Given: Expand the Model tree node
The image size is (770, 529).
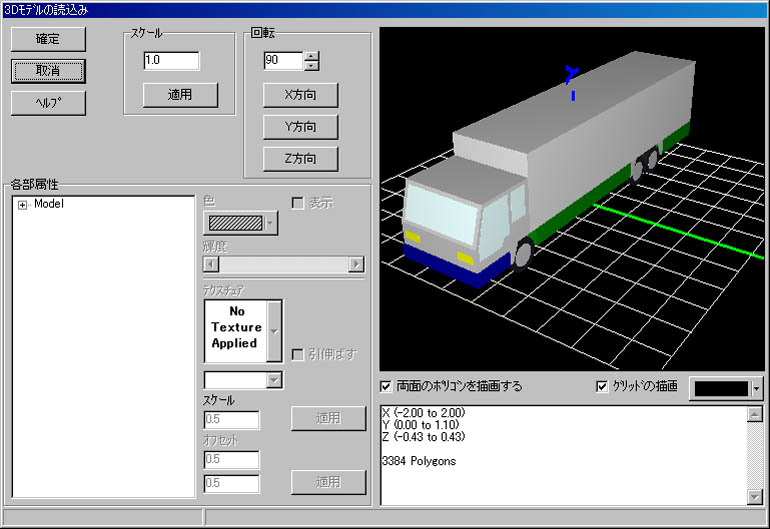Looking at the screenshot, I should click(22, 205).
